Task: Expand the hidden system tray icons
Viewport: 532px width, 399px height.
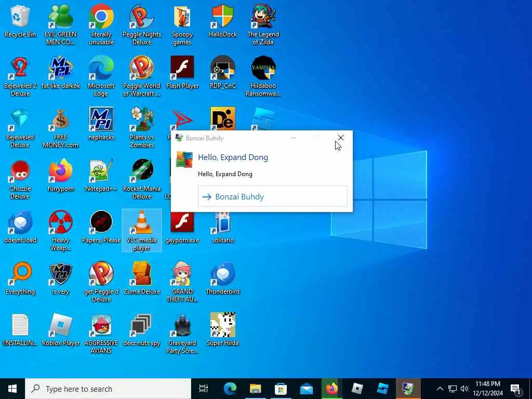Action: pyautogui.click(x=440, y=389)
